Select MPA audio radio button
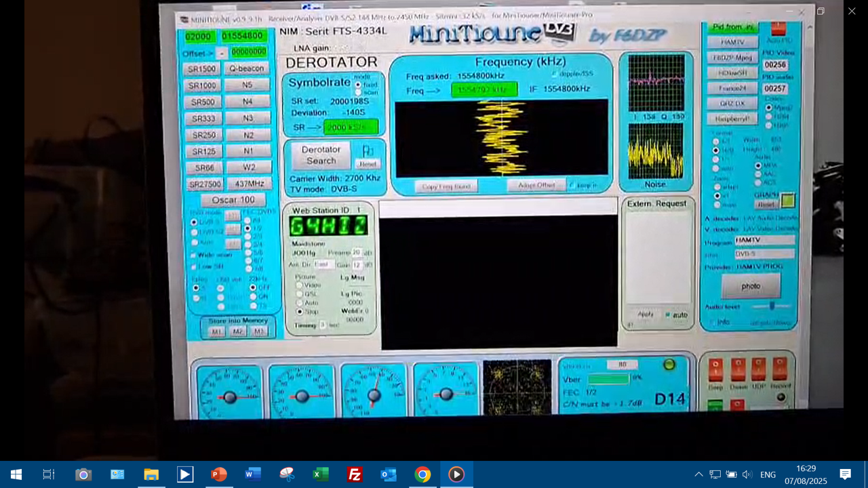Screen dimensions: 868x488 click(758, 165)
